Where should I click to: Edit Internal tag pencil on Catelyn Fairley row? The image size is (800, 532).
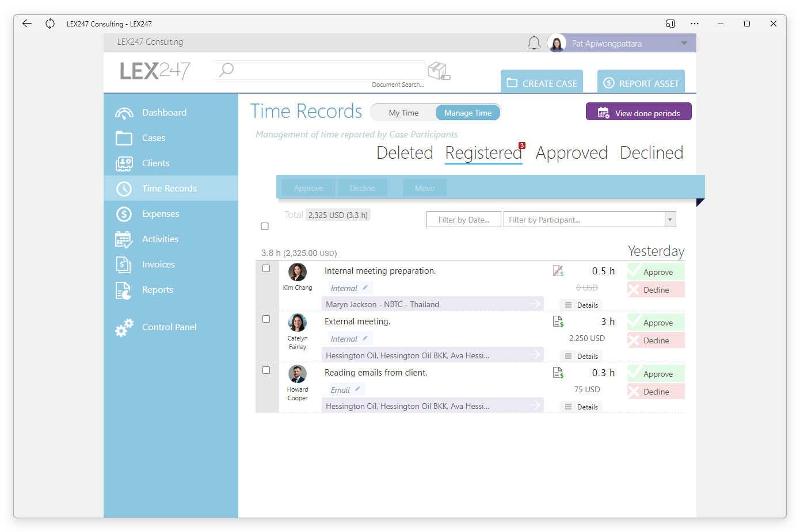tap(365, 338)
